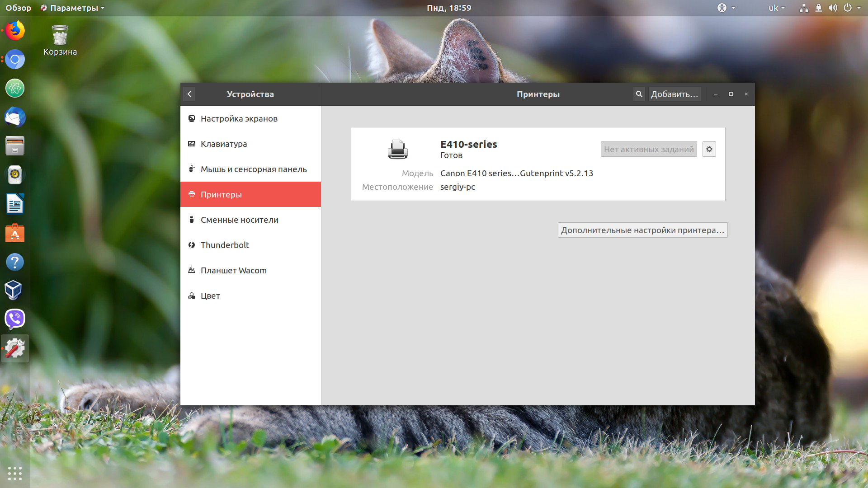This screenshot has width=868, height=488.
Task: Close the Settings window
Action: tap(746, 94)
